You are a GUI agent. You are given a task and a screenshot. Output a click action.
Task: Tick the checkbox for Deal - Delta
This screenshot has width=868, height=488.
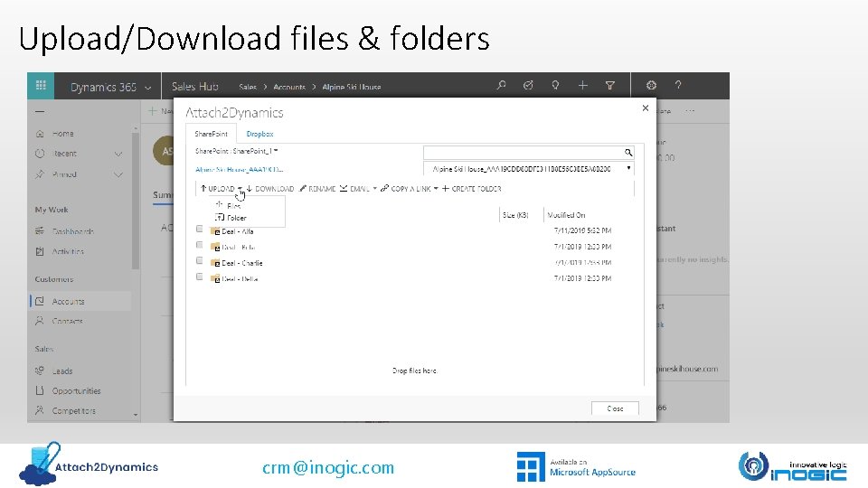tap(199, 277)
